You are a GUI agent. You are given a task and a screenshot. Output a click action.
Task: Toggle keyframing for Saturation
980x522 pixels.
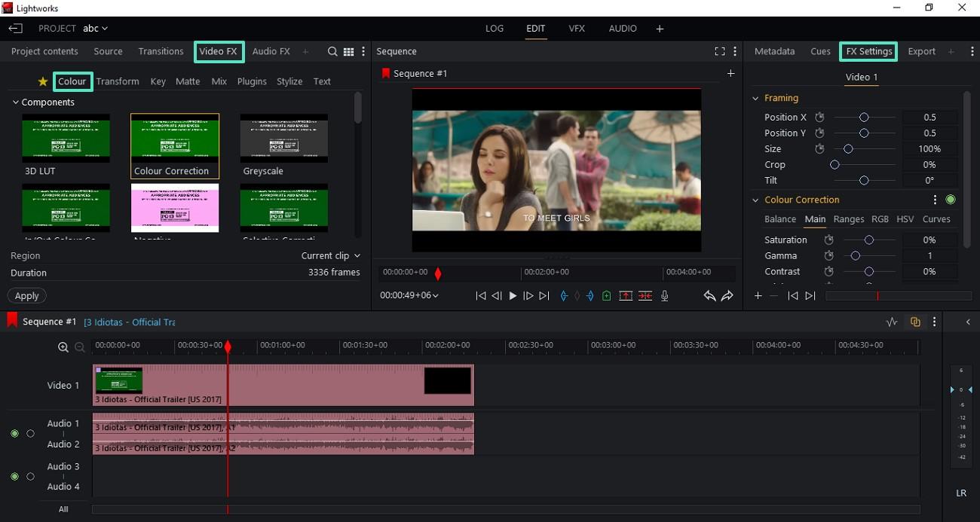(829, 240)
